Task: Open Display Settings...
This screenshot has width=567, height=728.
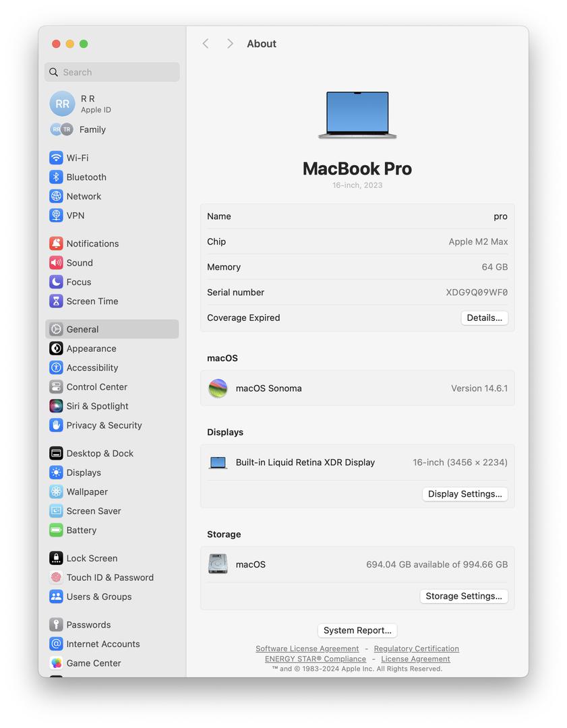Action: pyautogui.click(x=465, y=493)
